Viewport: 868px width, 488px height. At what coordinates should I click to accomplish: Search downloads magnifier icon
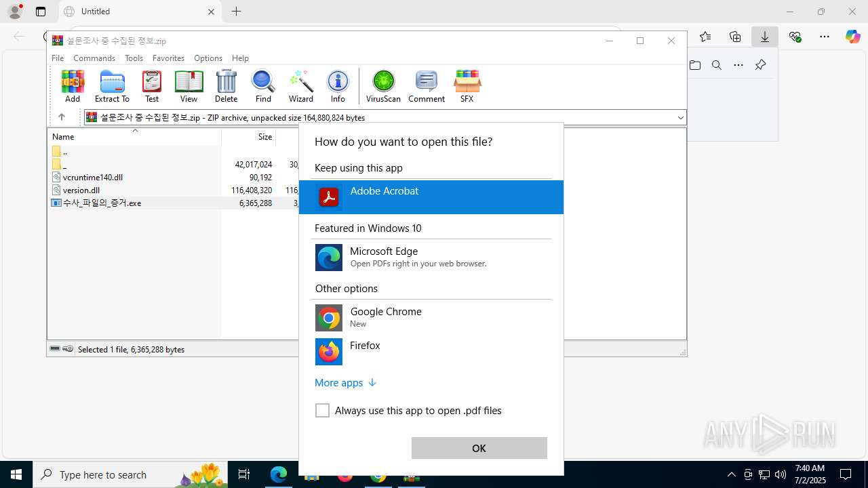pos(717,65)
